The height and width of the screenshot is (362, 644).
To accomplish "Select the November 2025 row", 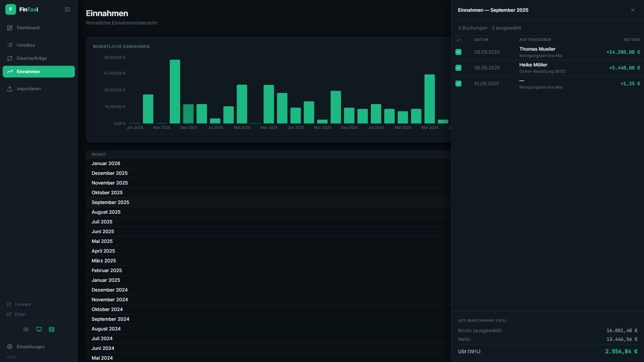I will click(x=110, y=183).
